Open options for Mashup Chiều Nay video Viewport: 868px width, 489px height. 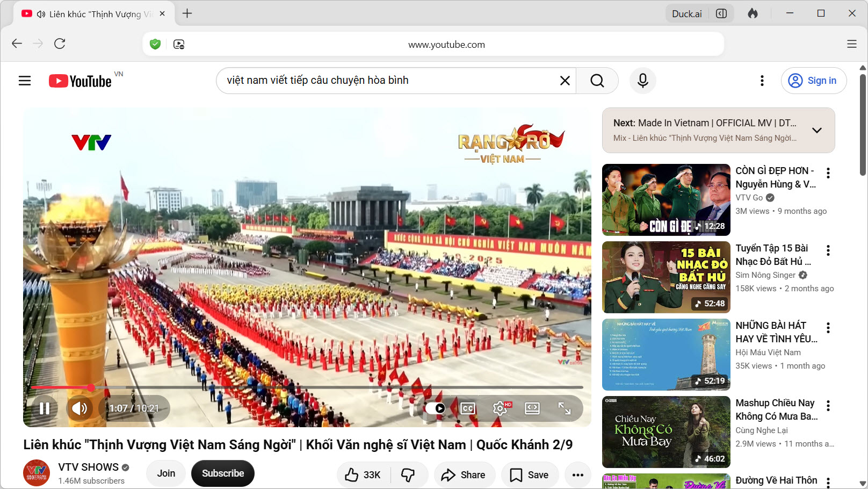[x=828, y=406]
